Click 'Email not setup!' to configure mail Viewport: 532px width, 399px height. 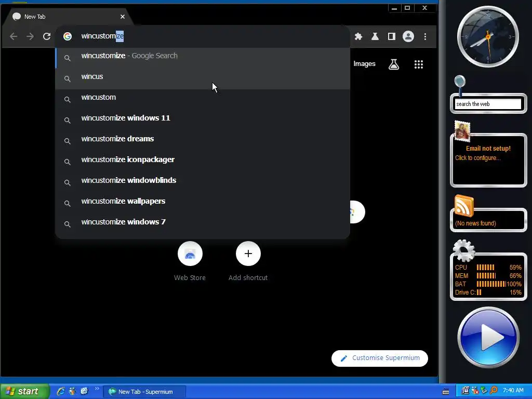488,149
